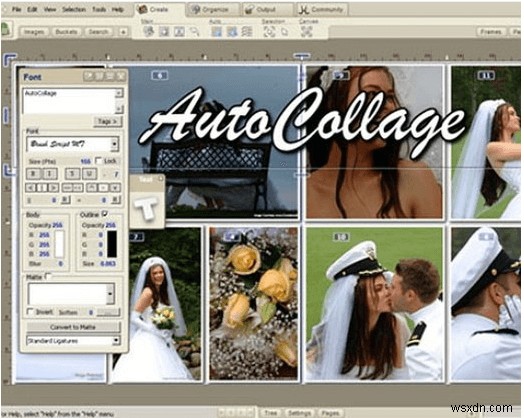
Task: Toggle the italic I style button
Action: click(49, 174)
